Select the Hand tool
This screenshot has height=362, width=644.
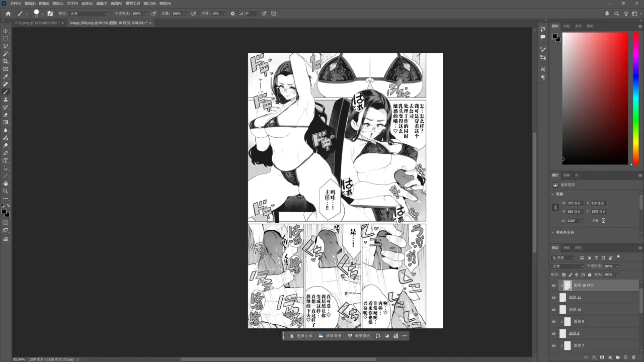pos(6,184)
